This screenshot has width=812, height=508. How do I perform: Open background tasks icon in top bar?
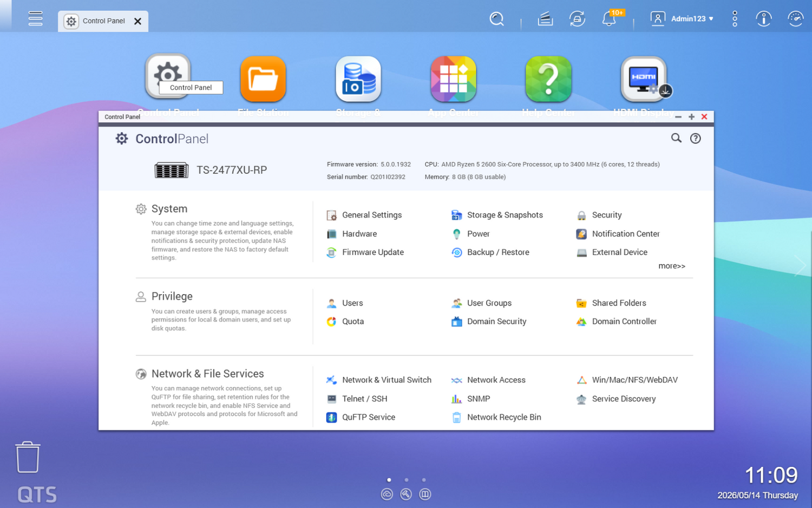(x=577, y=19)
